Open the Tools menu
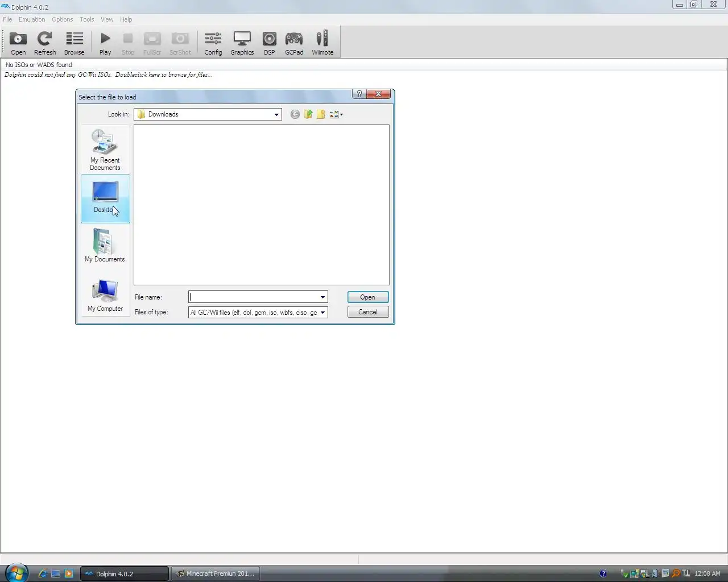Viewport: 728px width, 582px height. click(87, 19)
